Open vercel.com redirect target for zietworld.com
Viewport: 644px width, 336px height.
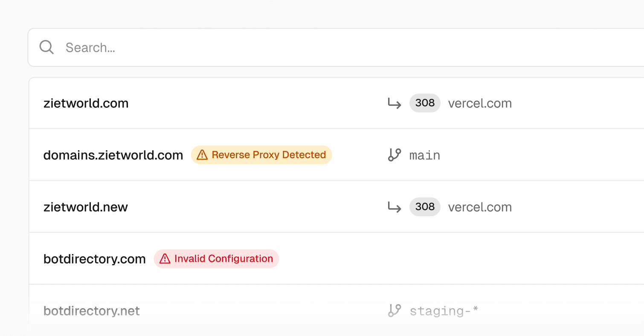[x=480, y=103]
